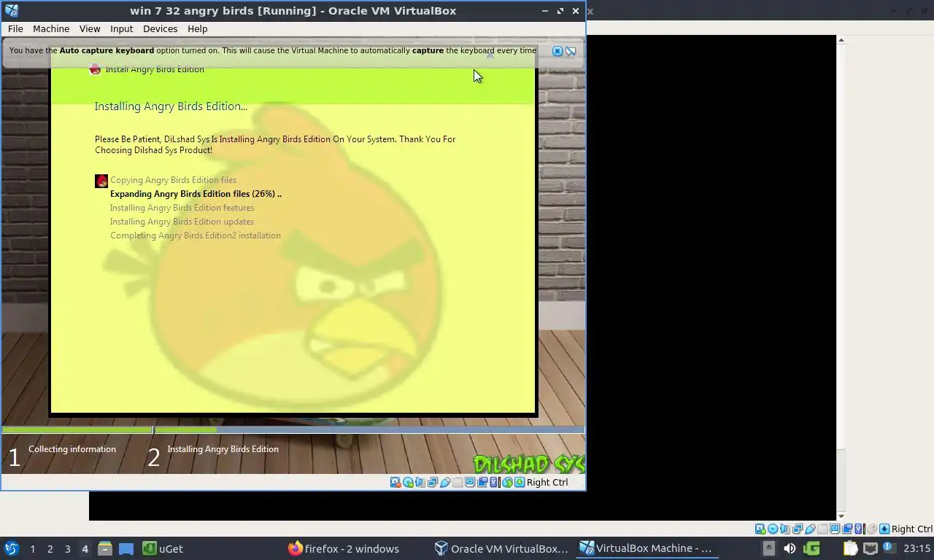Viewport: 934px width, 560px height.
Task: Open the Input menu
Action: (121, 28)
